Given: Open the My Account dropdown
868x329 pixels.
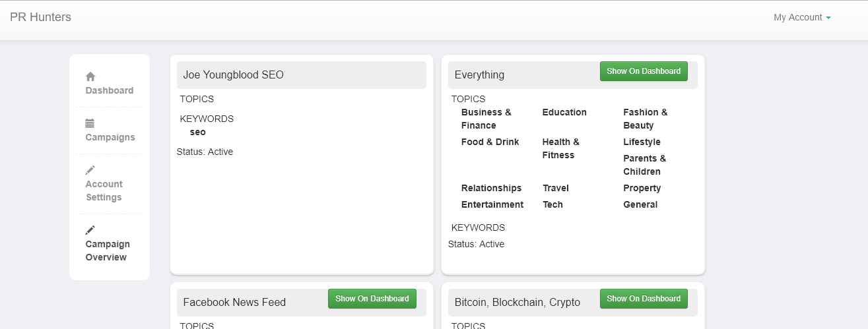Looking at the screenshot, I should coord(802,17).
